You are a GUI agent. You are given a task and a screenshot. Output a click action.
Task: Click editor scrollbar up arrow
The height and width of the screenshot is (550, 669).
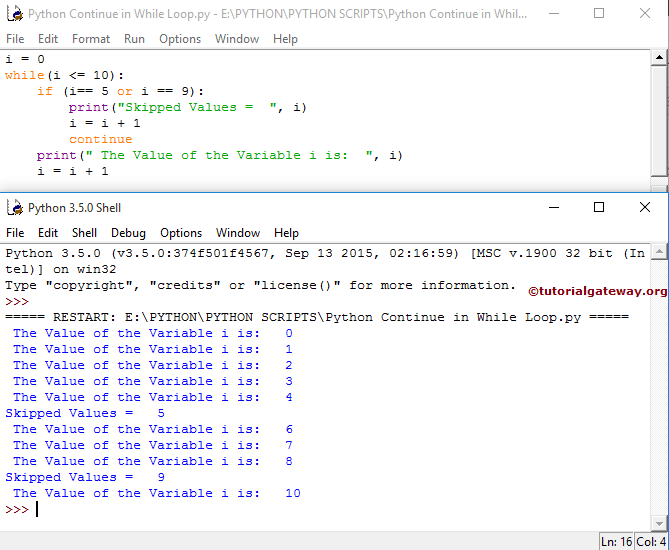pyautogui.click(x=659, y=57)
